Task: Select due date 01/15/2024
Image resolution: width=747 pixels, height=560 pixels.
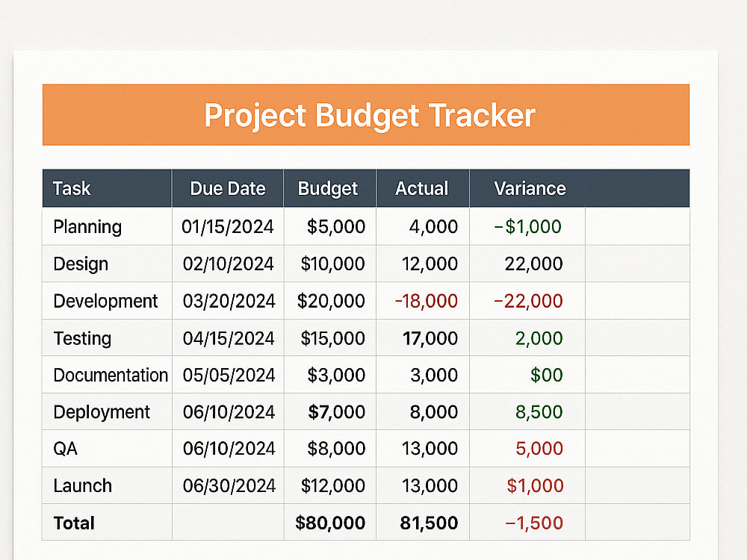Action: pyautogui.click(x=228, y=226)
